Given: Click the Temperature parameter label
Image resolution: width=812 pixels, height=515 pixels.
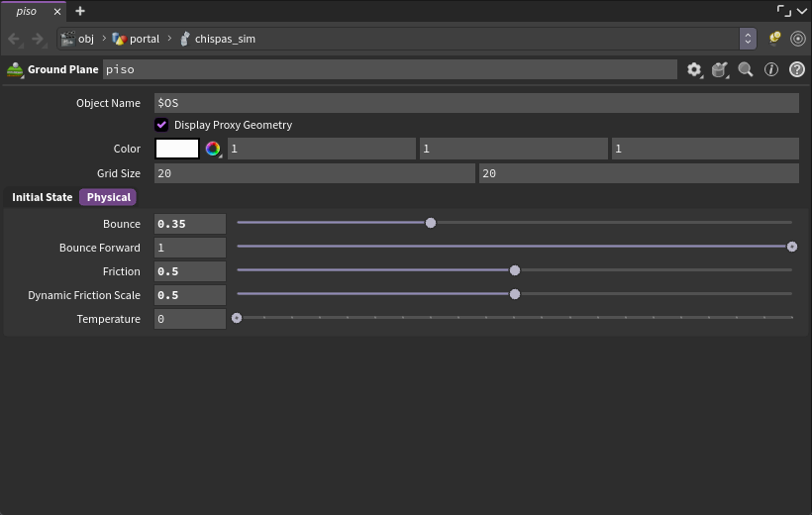Looking at the screenshot, I should click(109, 319).
